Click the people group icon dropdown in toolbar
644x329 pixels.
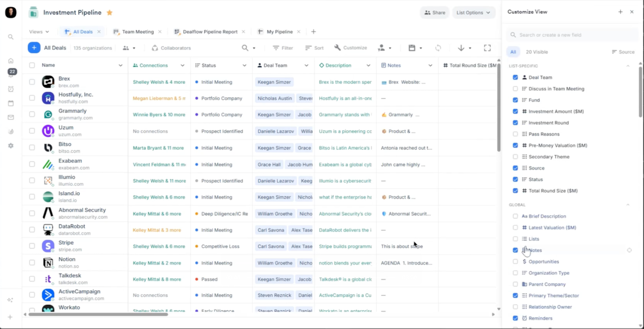tap(129, 48)
